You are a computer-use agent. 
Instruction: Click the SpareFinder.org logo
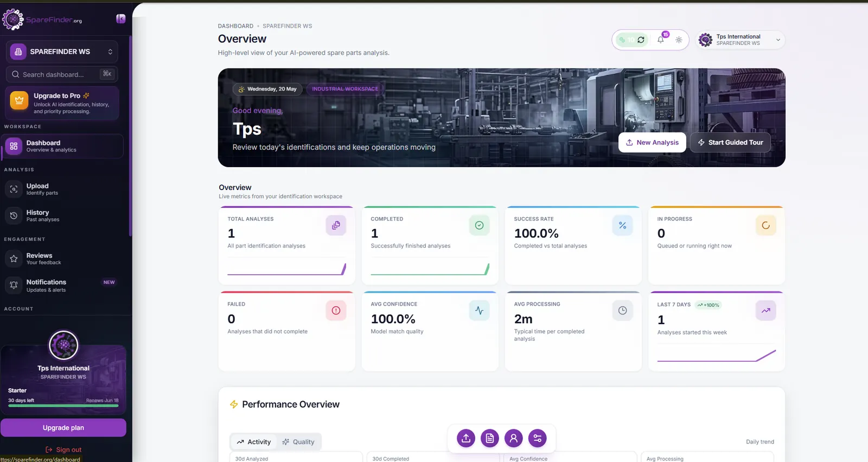(x=42, y=20)
